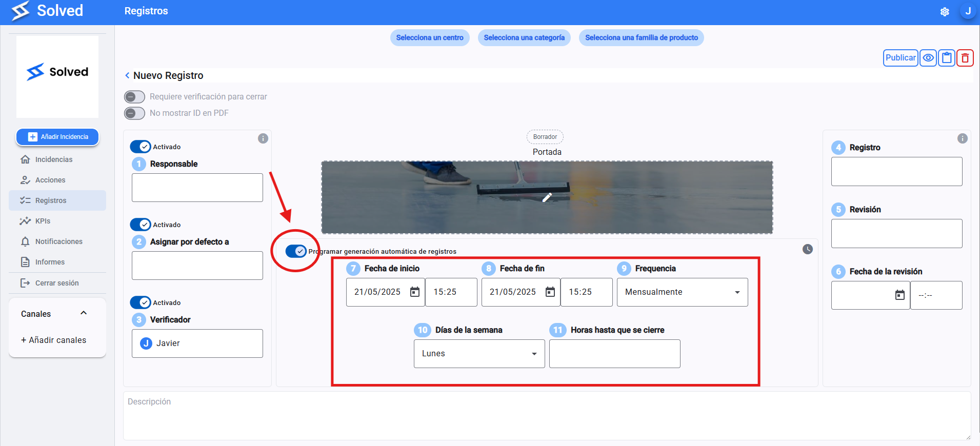Screen dimensions: 980x446
Task: Click Cerrar sesión link
Action: (57, 283)
